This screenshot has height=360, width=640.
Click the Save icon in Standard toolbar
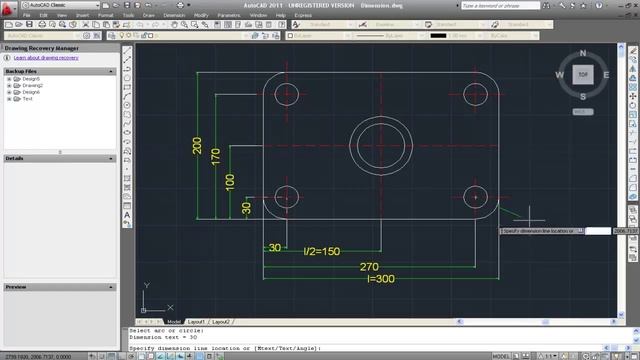[x=29, y=24]
